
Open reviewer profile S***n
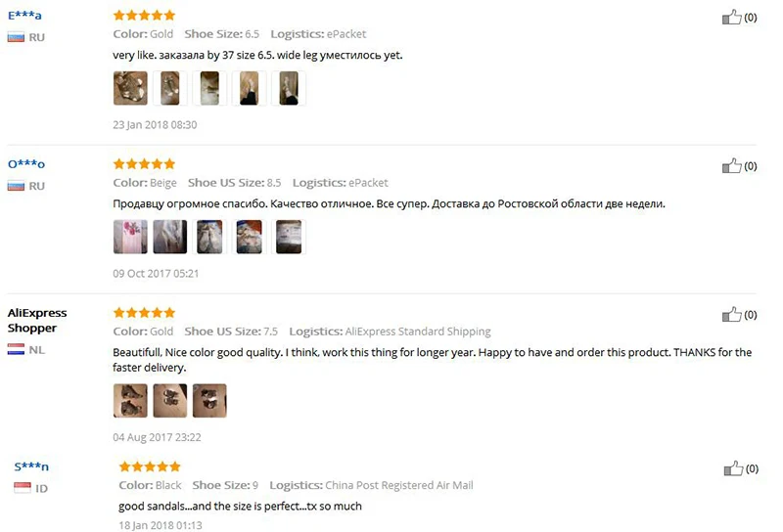point(31,466)
